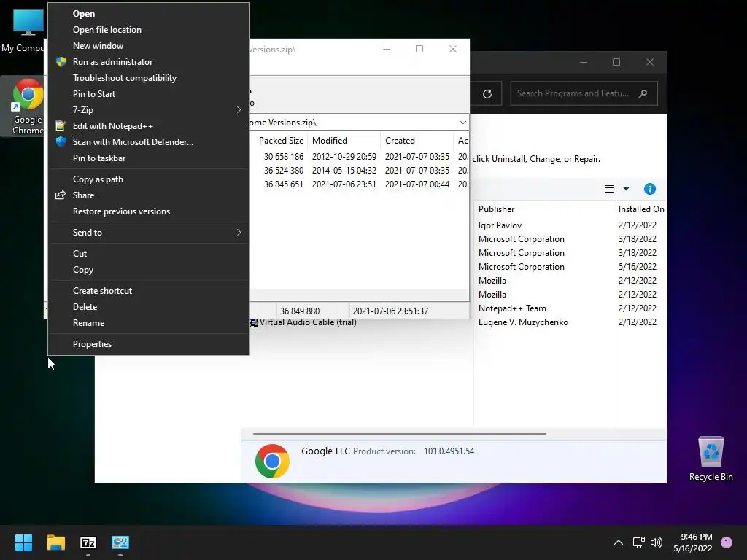The height and width of the screenshot is (560, 747).
Task: Select the row modified 2021-07-06 23:51
Action: [360, 184]
